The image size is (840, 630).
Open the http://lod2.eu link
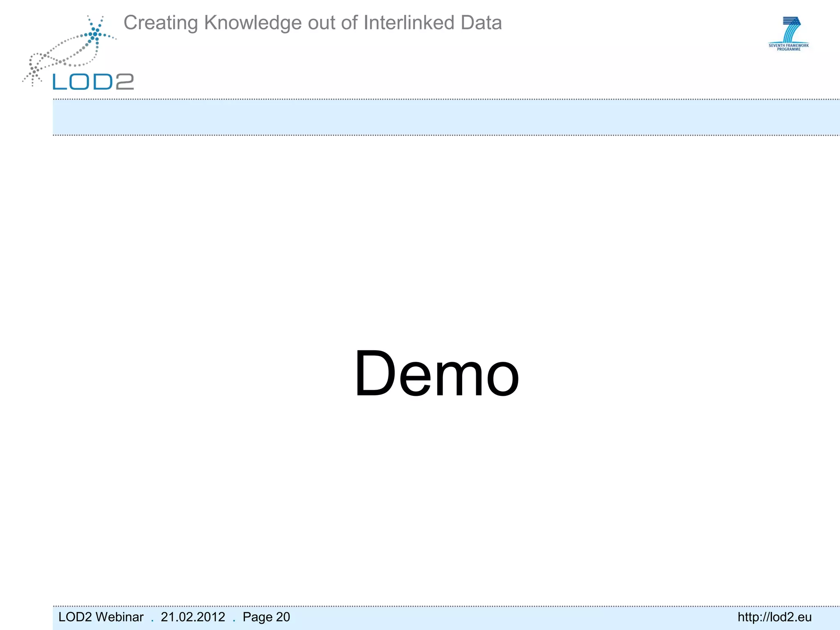774,617
